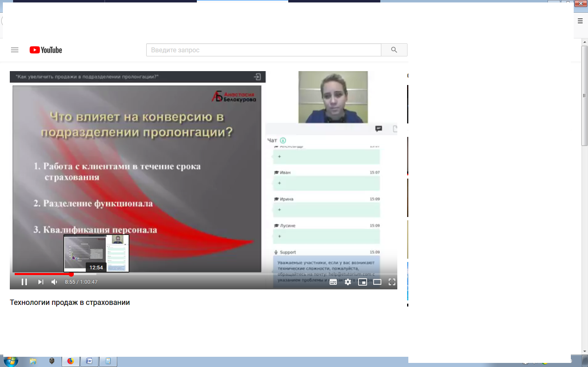Switch to Microsoft Word in the taskbar

(x=89, y=361)
